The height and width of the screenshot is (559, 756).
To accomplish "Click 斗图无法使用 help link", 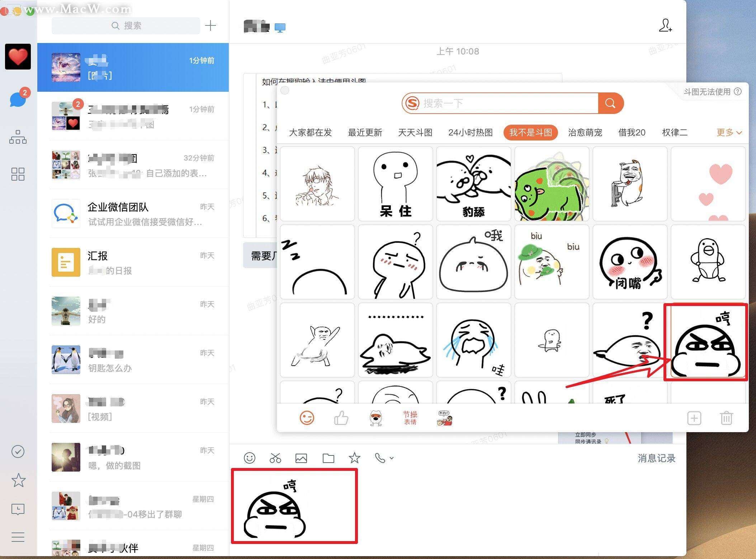I will click(712, 92).
